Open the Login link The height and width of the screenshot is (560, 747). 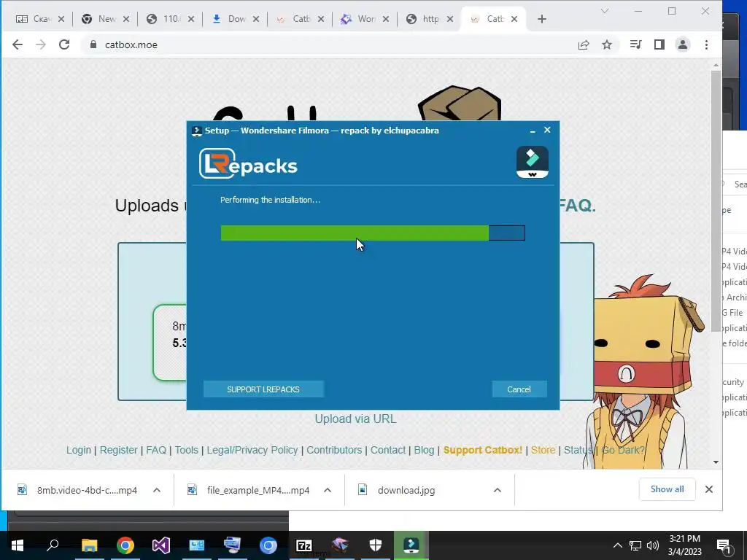click(x=79, y=450)
